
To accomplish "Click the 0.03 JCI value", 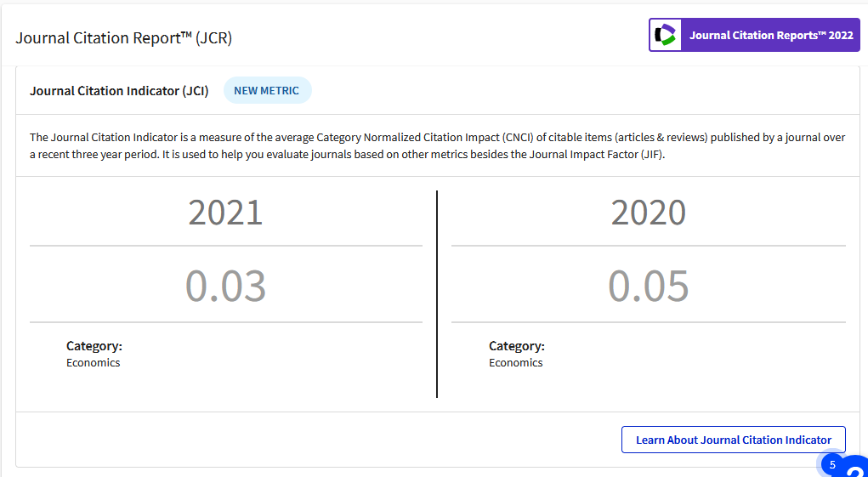I will pyautogui.click(x=225, y=287).
